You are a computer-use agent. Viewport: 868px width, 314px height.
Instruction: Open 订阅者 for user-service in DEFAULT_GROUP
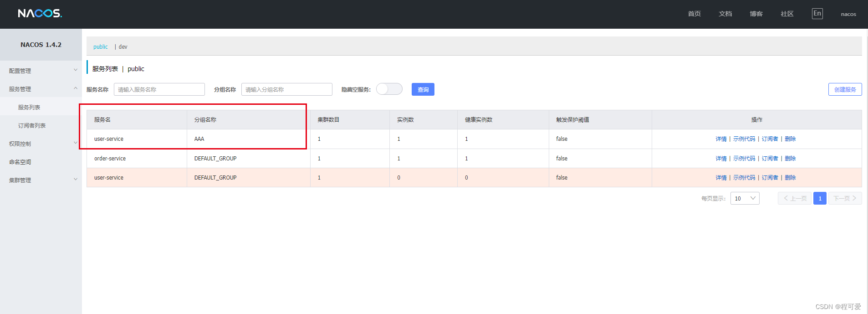(x=770, y=178)
